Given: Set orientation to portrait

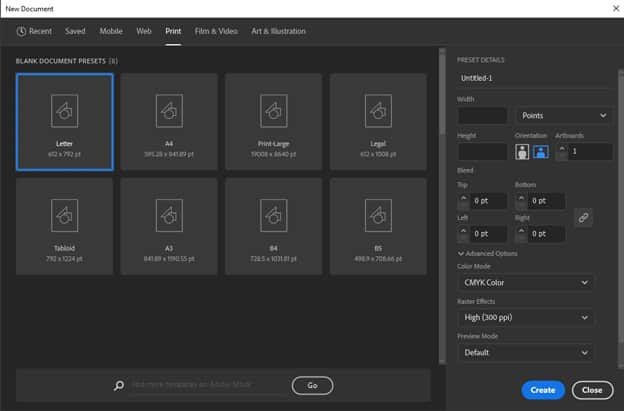Looking at the screenshot, I should click(x=522, y=152).
